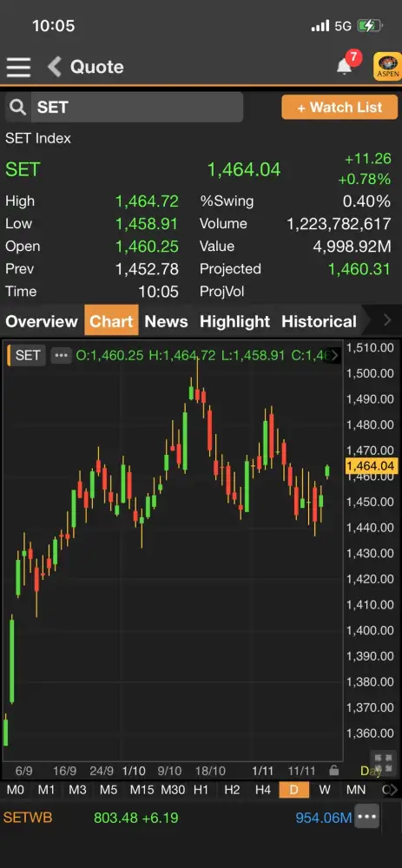Tap the SET symbol chart label
Viewport: 402px width, 868px height.
pos(27,355)
